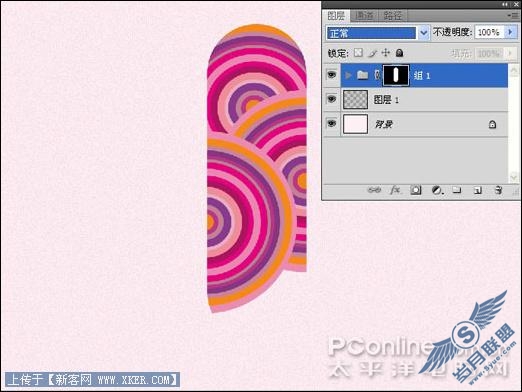Image resolution: width=522 pixels, height=392 pixels.
Task: Expand the 组 1 group triangle
Action: click(348, 75)
